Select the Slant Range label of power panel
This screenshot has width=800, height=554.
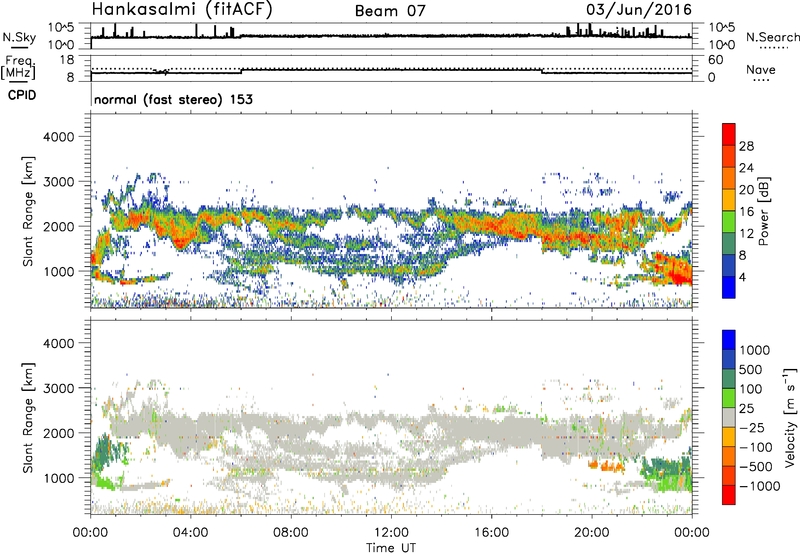pos(28,211)
